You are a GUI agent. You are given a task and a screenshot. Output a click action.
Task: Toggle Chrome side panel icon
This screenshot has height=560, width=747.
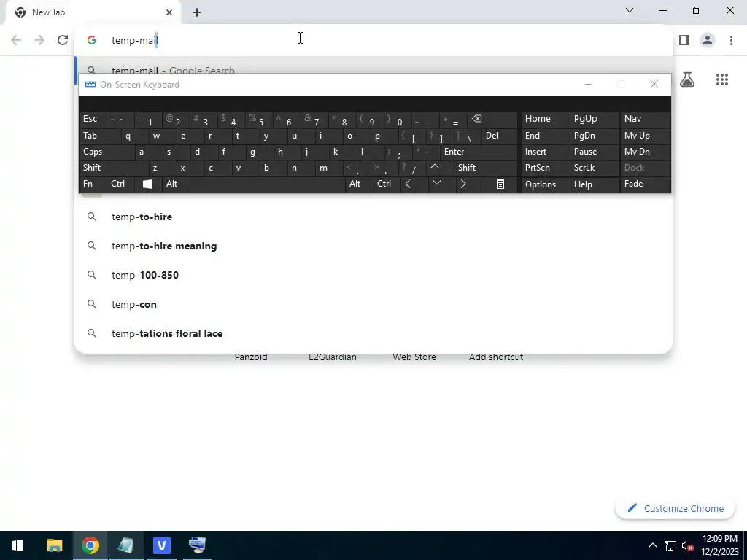tap(684, 40)
